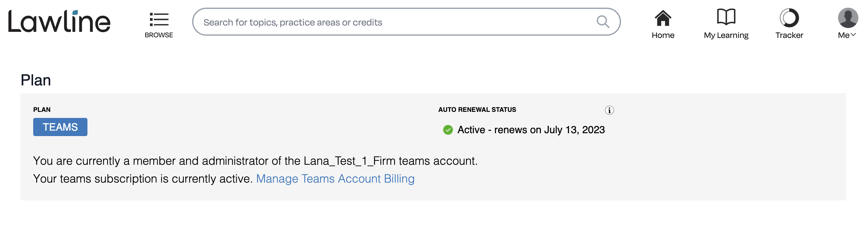Screen dimensions: 868x232
Task: Open the Manage Teams Account Billing link
Action: (335, 178)
